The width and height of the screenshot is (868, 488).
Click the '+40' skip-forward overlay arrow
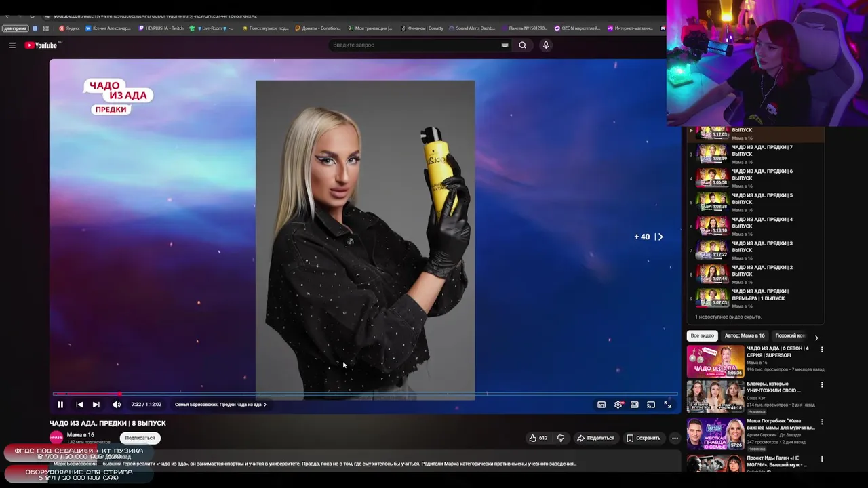(x=649, y=237)
